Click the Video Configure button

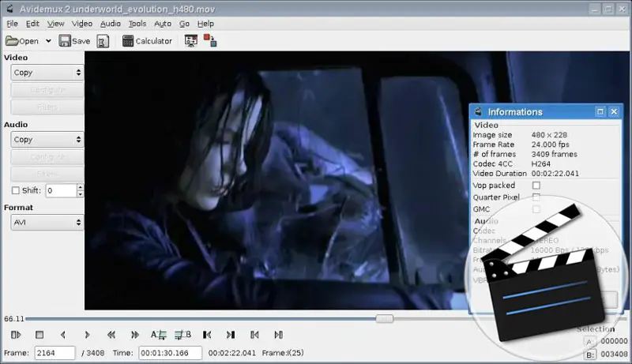click(x=47, y=90)
